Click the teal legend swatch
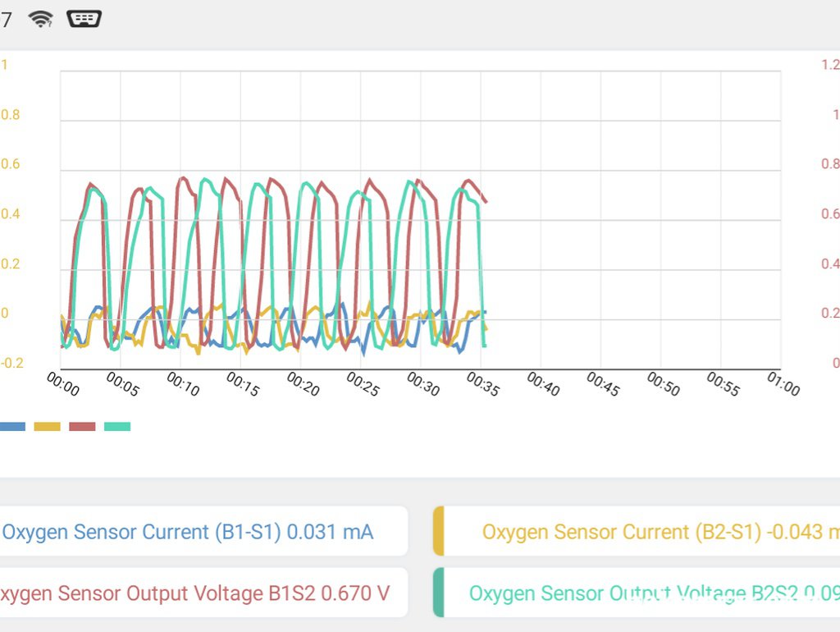This screenshot has width=840, height=632. click(117, 427)
